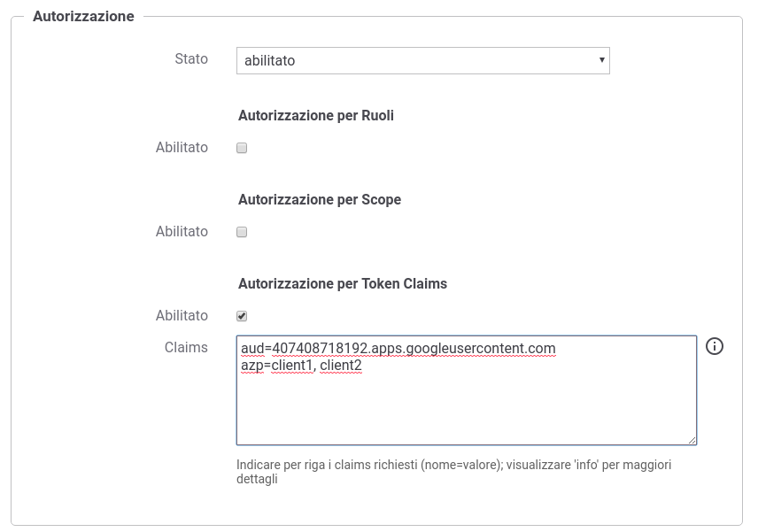Uncheck the Autorizzazione per Token Claims checkbox
Viewport: 758px width, 532px height.
242,316
